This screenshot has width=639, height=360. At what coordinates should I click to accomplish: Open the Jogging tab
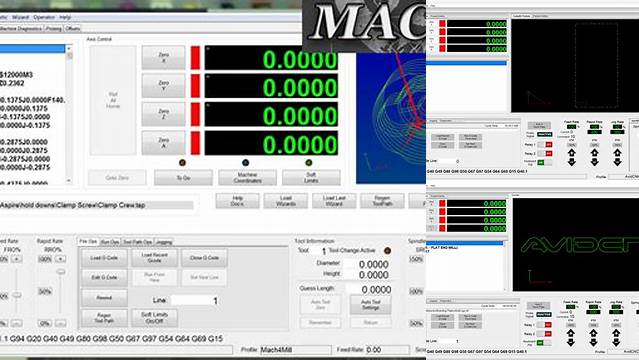click(x=164, y=242)
